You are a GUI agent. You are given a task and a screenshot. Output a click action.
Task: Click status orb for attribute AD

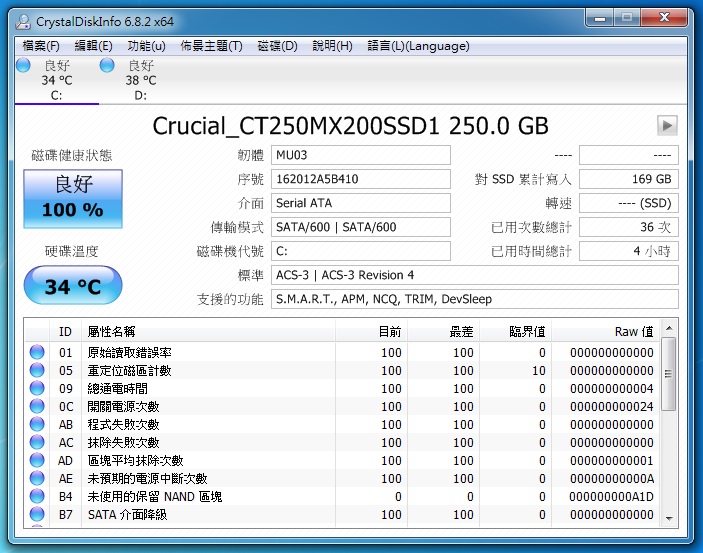point(37,460)
